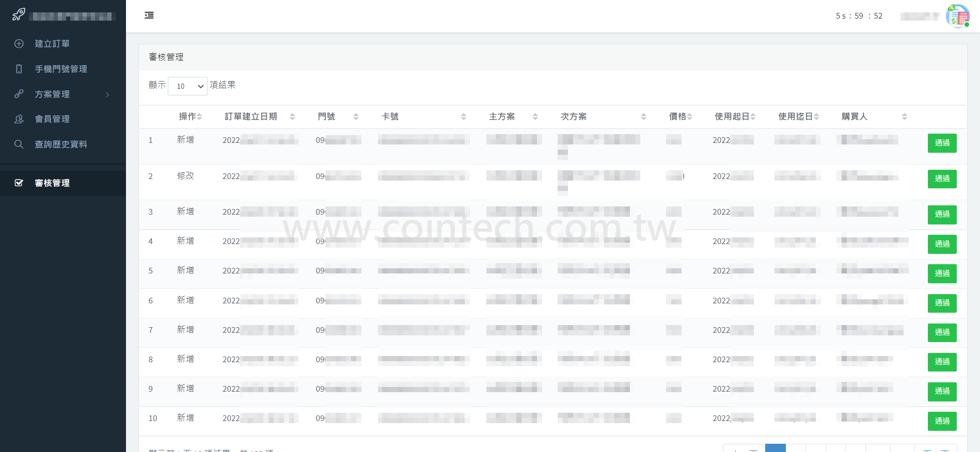The height and width of the screenshot is (452, 980).
Task: Click the magnifier icon beside 查詢歷史資料
Action: coord(19,144)
